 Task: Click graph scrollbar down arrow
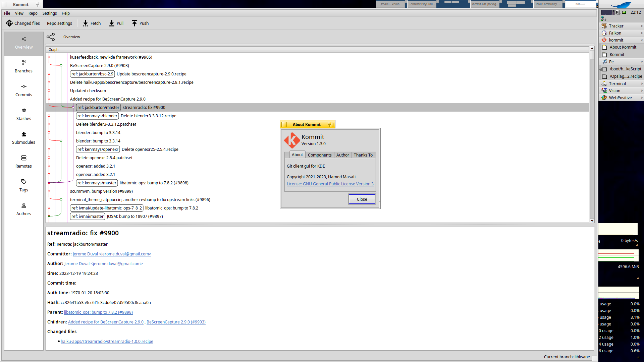592,221
